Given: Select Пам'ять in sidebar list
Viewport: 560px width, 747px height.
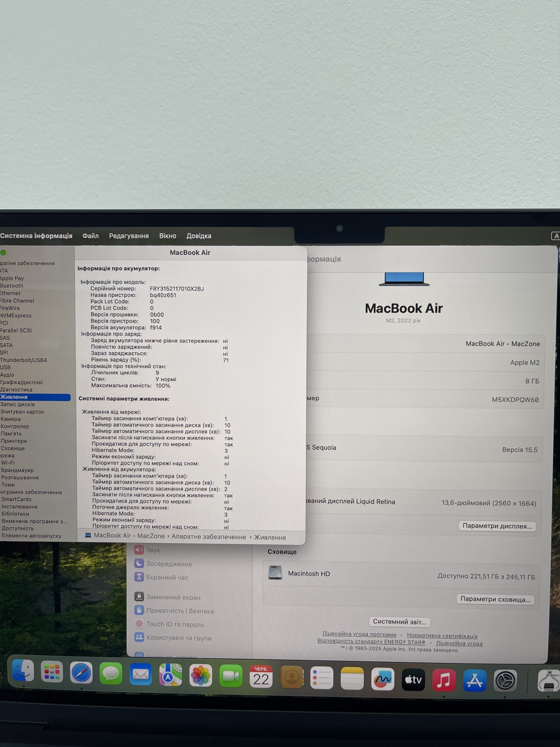Looking at the screenshot, I should tap(11, 434).
